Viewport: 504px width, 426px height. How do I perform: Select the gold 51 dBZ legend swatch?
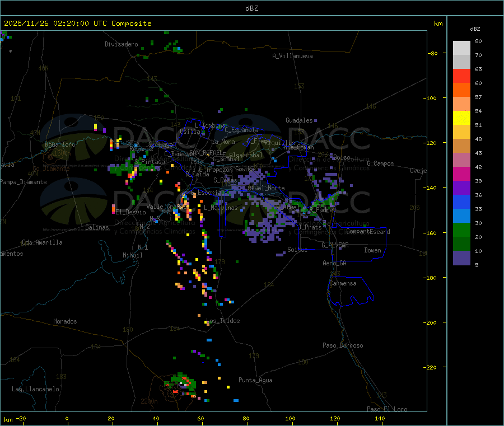click(x=461, y=132)
